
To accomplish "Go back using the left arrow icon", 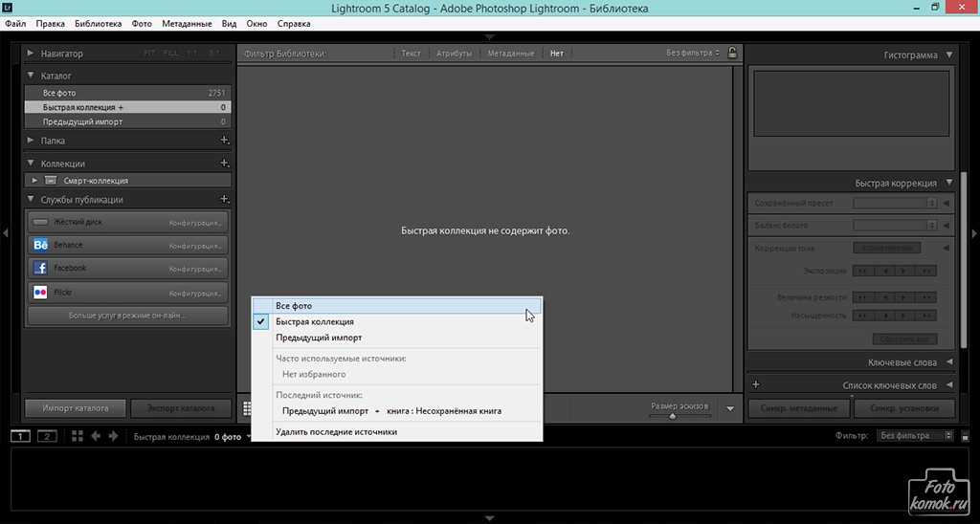I will coord(96,436).
